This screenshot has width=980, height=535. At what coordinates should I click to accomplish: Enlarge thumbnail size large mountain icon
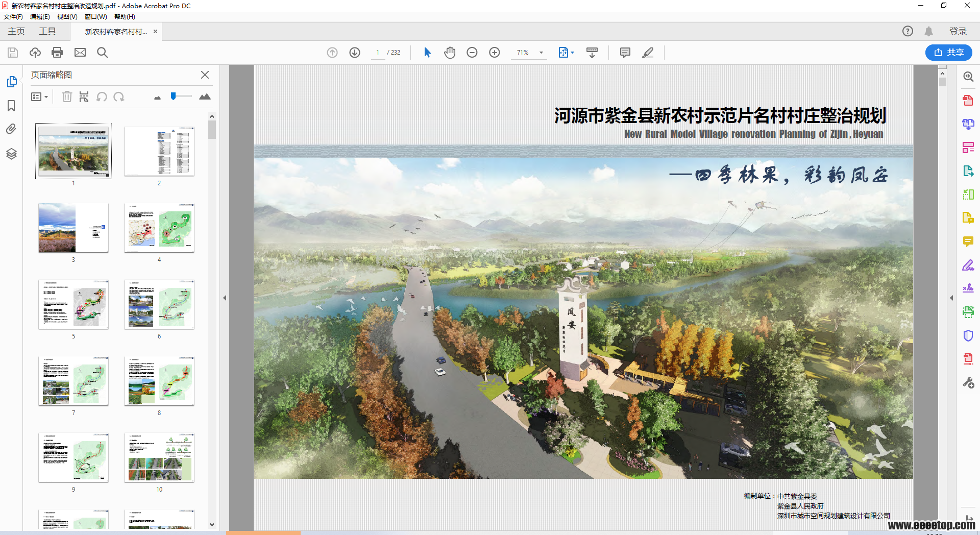(205, 96)
